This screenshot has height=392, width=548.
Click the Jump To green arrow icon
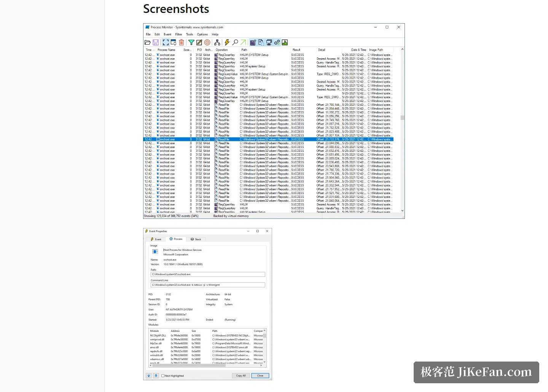pos(243,43)
